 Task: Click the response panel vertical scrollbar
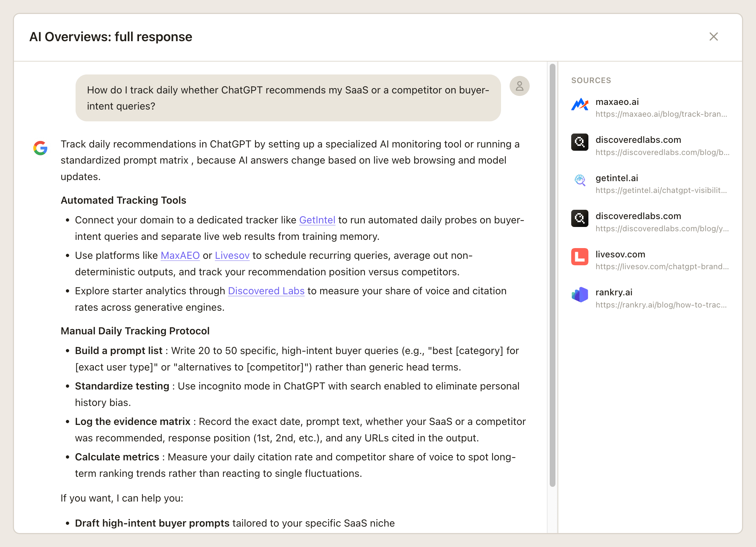pos(553,275)
